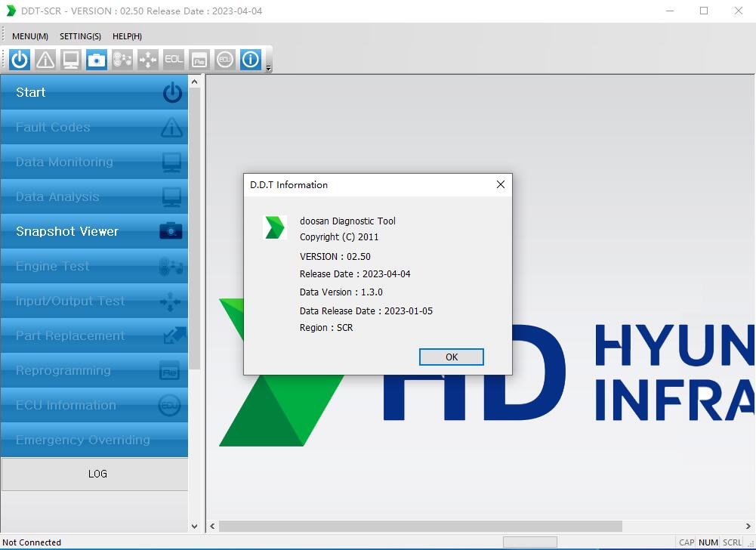Image resolution: width=756 pixels, height=550 pixels.
Task: Click the ECU Information toolbar icon
Action: click(x=224, y=60)
